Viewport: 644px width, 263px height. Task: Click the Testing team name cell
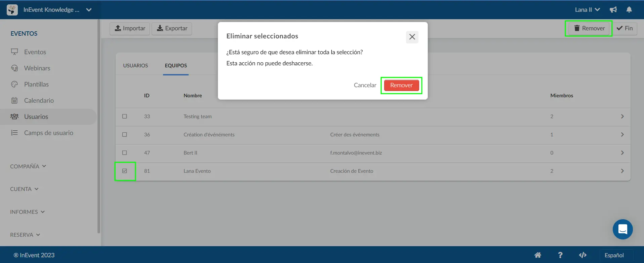click(198, 116)
